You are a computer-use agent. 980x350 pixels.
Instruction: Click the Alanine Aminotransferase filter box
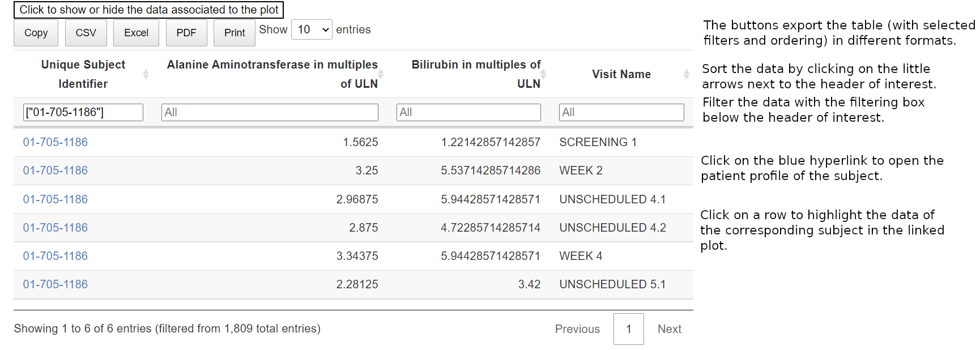pyautogui.click(x=270, y=112)
